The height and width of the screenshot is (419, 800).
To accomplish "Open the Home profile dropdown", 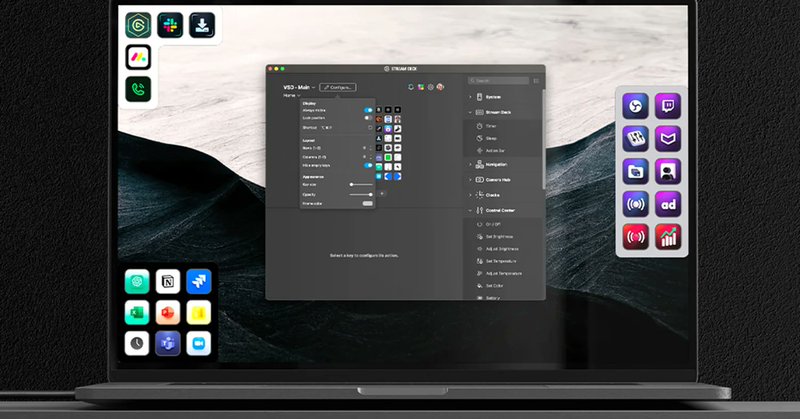I will pos(292,95).
